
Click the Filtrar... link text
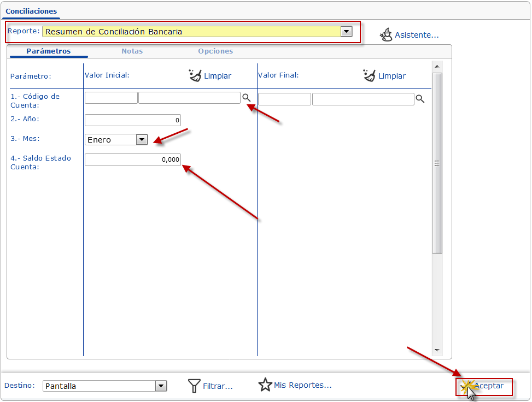click(218, 386)
